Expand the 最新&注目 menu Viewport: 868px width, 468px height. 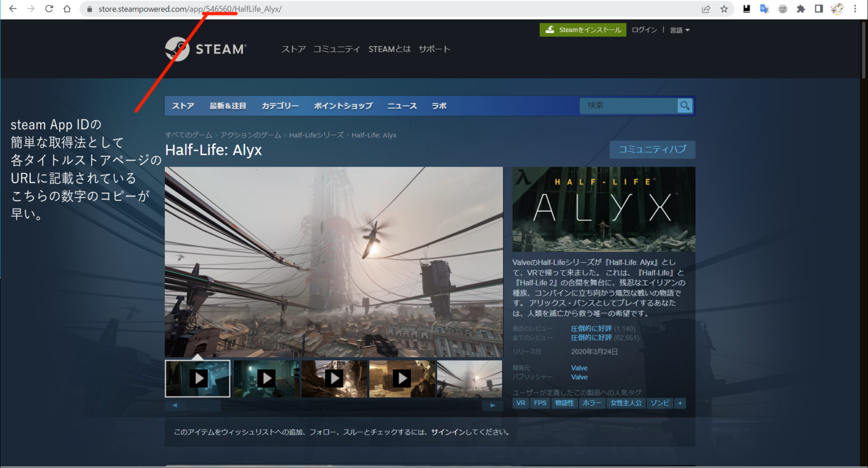(228, 106)
